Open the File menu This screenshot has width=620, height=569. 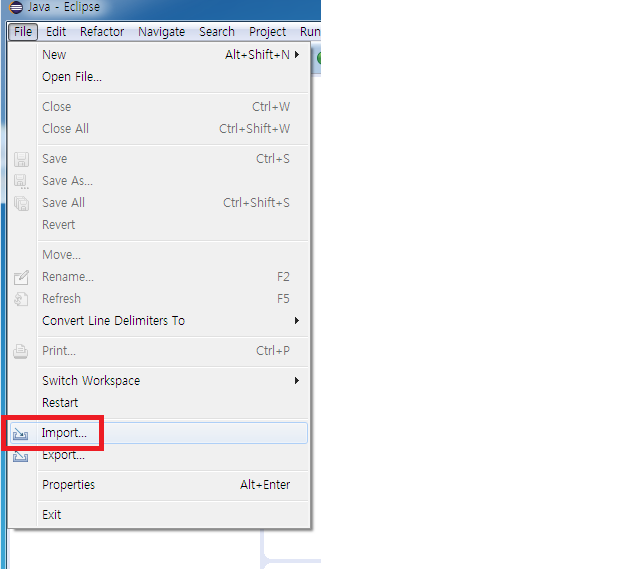click(x=23, y=32)
